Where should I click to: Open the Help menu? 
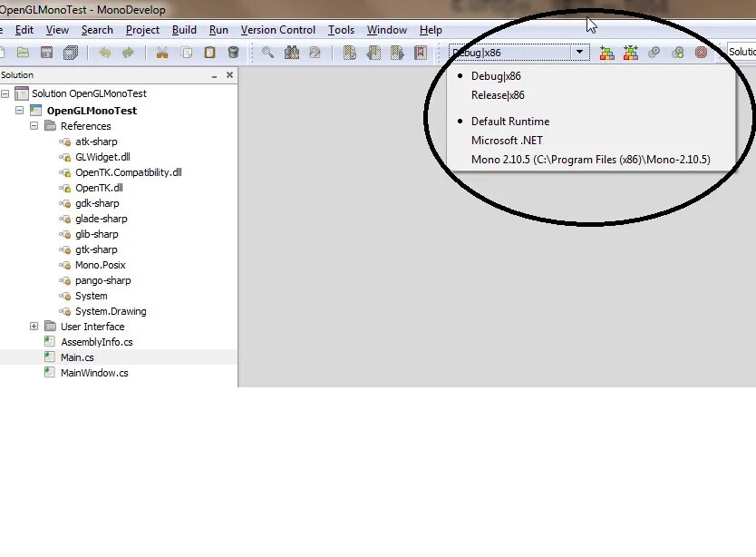point(431,30)
